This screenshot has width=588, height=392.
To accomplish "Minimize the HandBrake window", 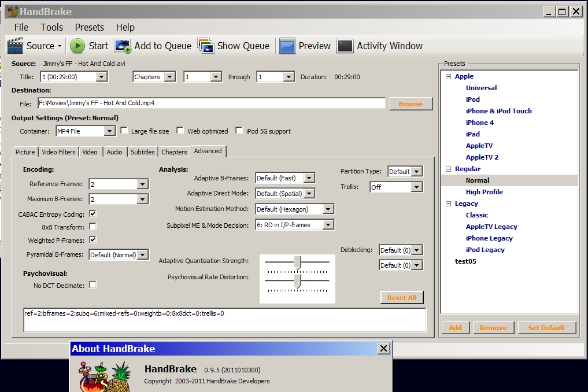I will (x=549, y=12).
